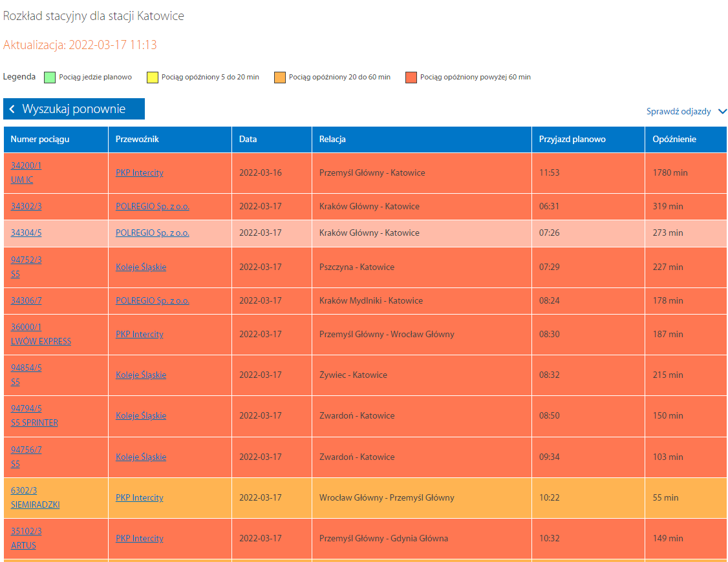
Task: Click the back chevron icon beside Wyszukaj ponownie
Action: click(12, 109)
